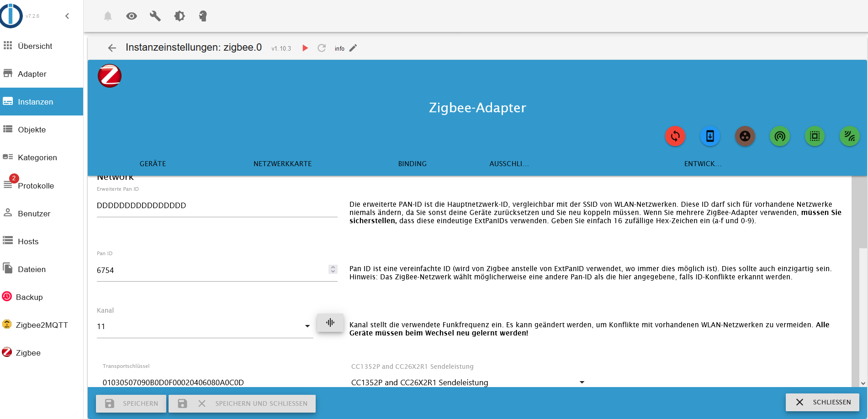The width and height of the screenshot is (868, 419).
Task: Click the green pairing antenna button
Action: (780, 136)
